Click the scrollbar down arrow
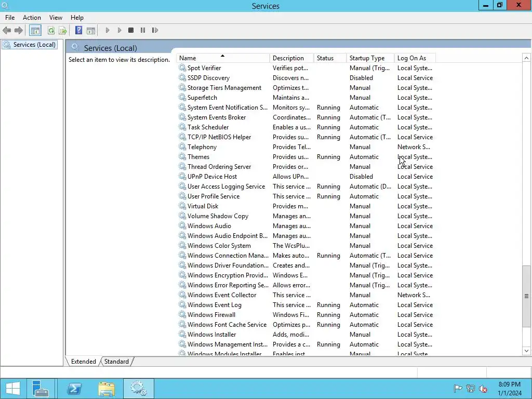Image resolution: width=532 pixels, height=399 pixels. click(x=526, y=351)
